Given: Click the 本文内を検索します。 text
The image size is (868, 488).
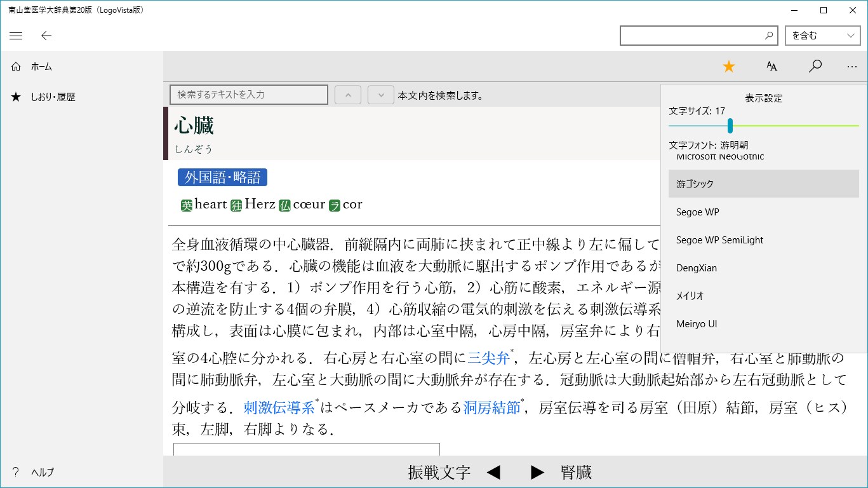Looking at the screenshot, I should [441, 96].
